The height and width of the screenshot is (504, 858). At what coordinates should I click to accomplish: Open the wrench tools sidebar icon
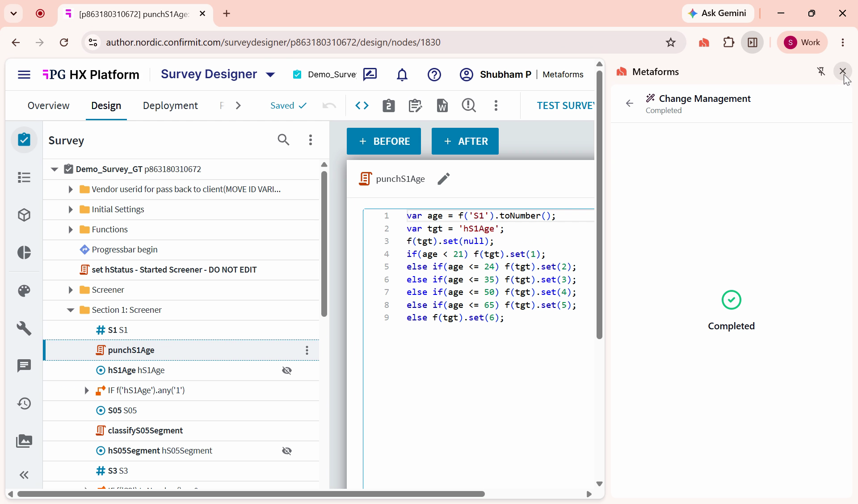(24, 328)
